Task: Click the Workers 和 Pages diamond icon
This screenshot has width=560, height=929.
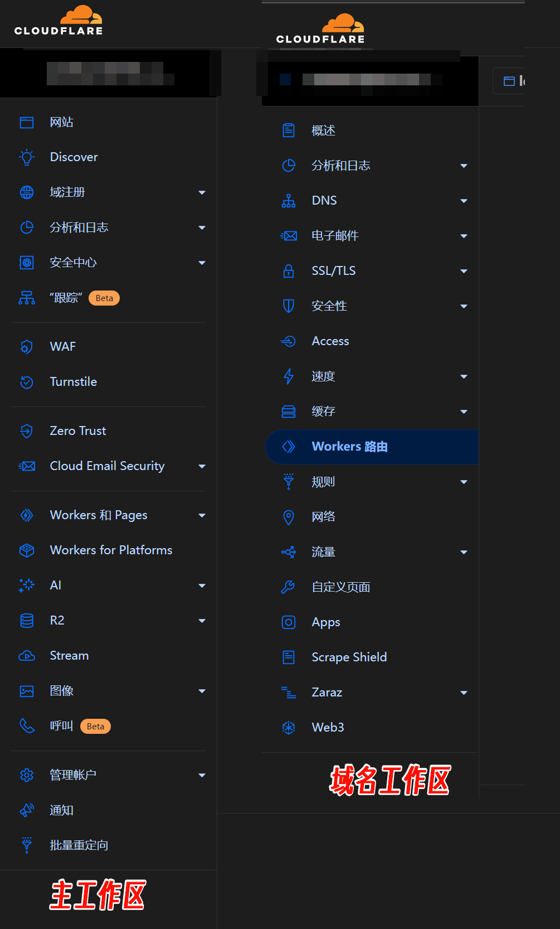Action: 27,515
